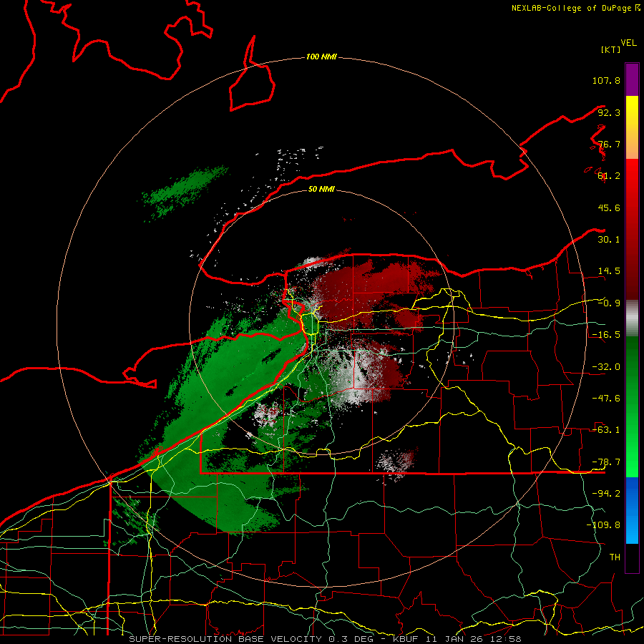This screenshot has width=644, height=644.
Task: Click the 14.5 velocity scale value
Action: [x=609, y=271]
